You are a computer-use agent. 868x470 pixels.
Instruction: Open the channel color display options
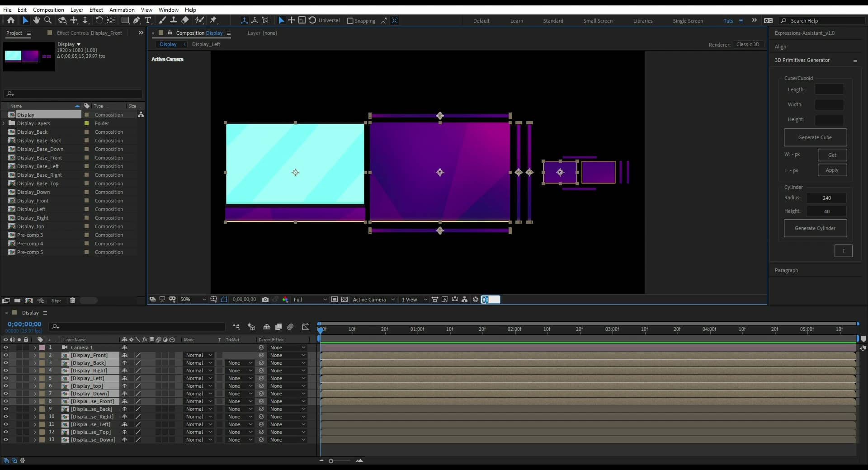coord(285,299)
